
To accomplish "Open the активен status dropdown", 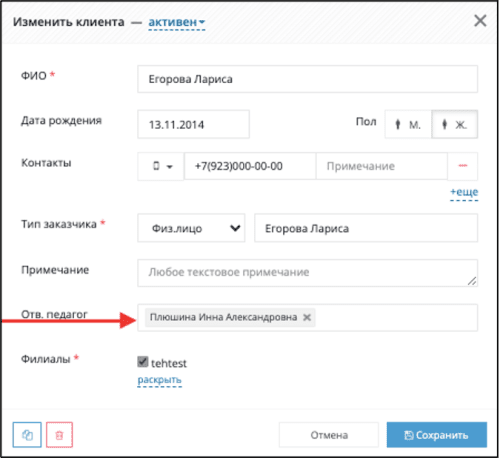I will point(177,22).
